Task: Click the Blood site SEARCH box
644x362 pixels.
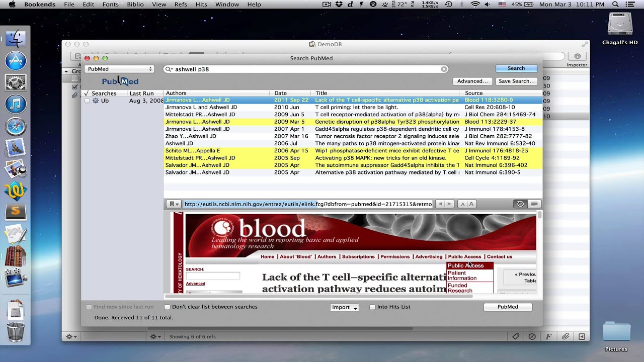Action: (x=213, y=276)
